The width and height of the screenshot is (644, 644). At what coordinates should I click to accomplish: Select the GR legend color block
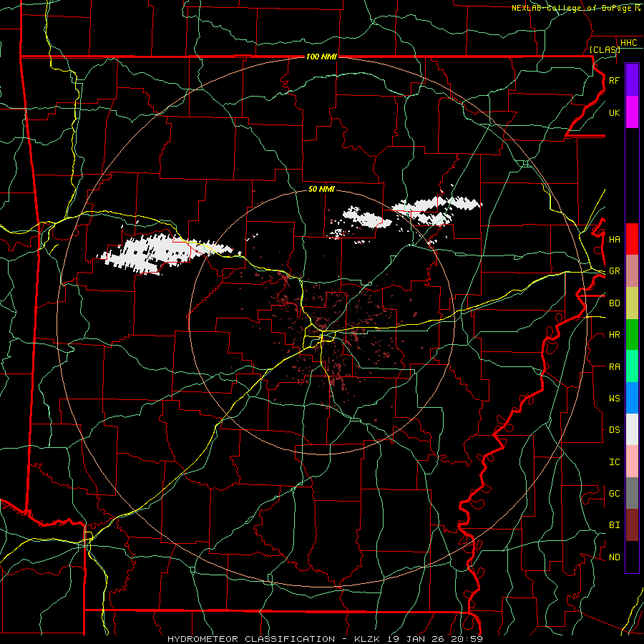(632, 270)
